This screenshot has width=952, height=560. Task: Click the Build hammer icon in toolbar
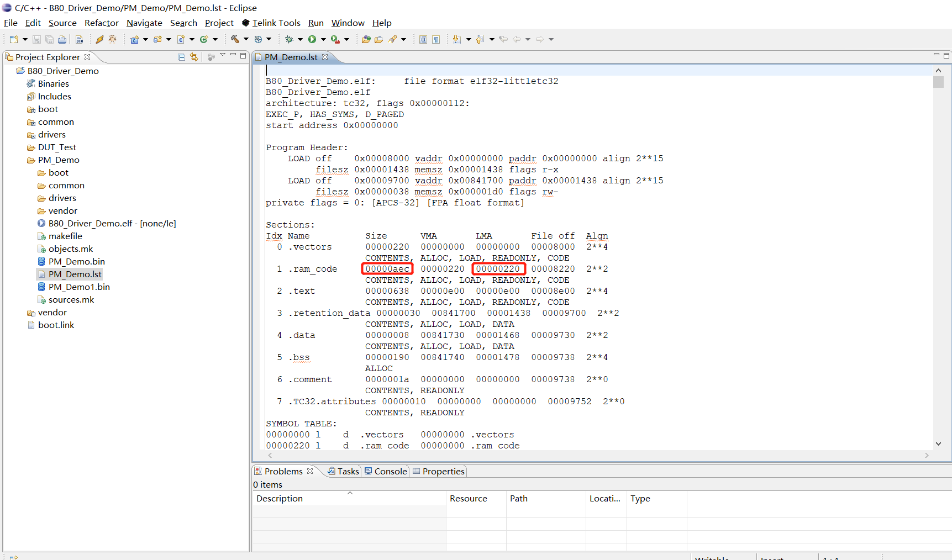235,39
